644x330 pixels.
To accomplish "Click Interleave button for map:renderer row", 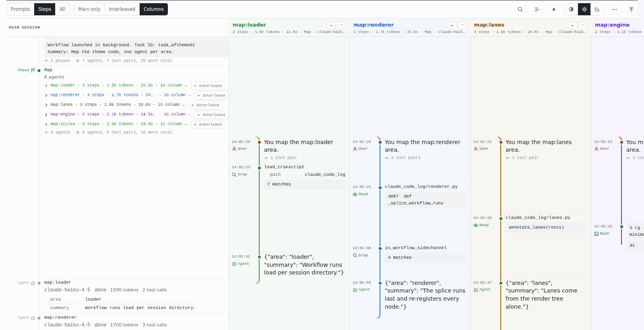I will 212,95.
